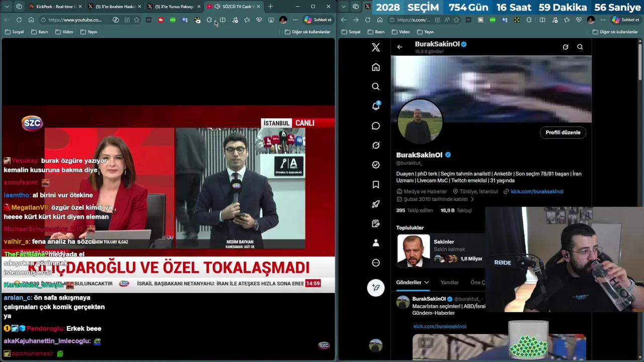Open X home logo in sidebar
The width and height of the screenshot is (644, 362).
click(x=375, y=47)
